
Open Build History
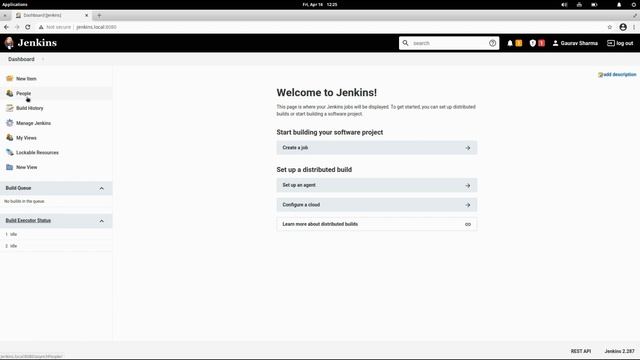coord(30,108)
